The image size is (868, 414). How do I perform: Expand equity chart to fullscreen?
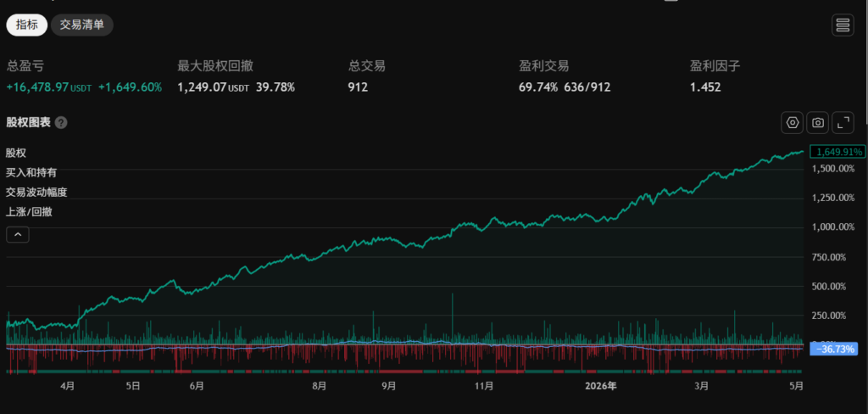(843, 122)
